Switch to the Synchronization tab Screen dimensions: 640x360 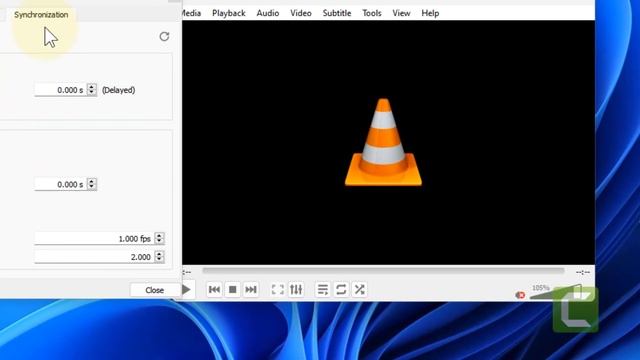pyautogui.click(x=41, y=15)
